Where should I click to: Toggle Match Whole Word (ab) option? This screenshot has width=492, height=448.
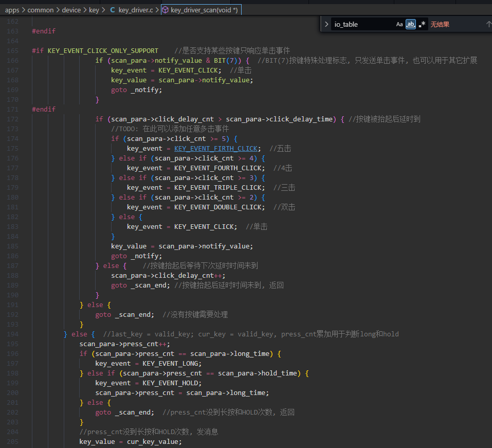pos(410,24)
